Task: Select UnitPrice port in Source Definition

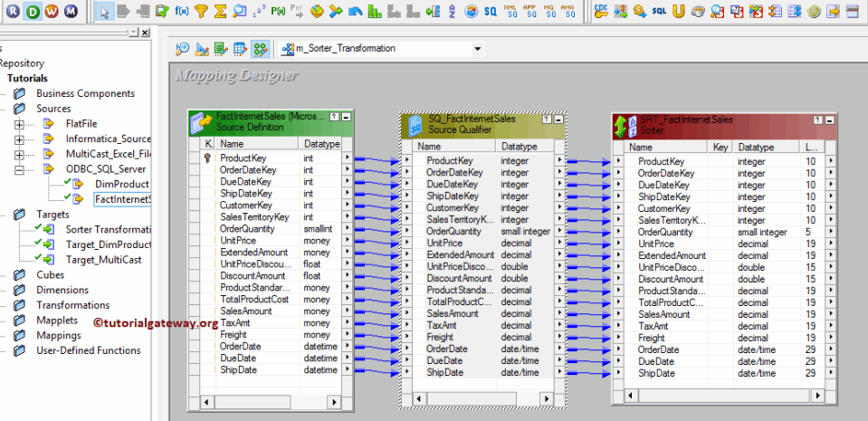Action: (x=238, y=241)
